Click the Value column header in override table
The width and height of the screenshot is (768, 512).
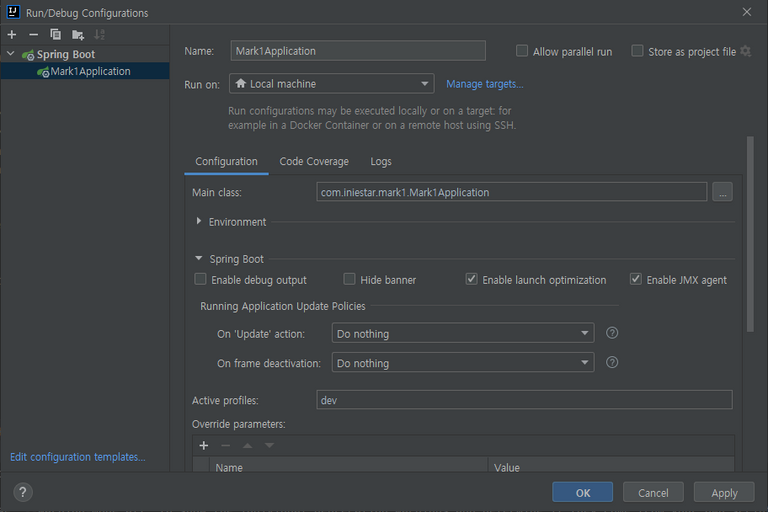point(612,466)
